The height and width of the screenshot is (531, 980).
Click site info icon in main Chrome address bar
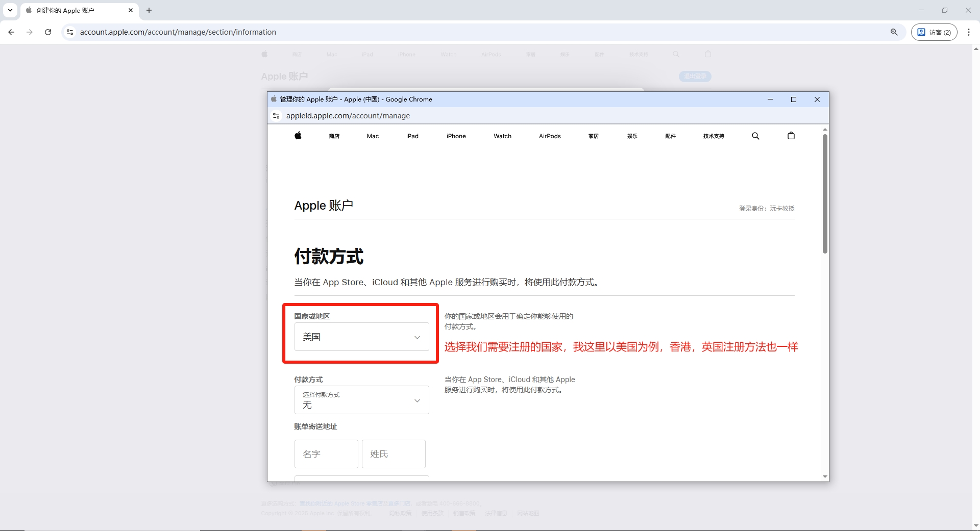click(x=70, y=32)
